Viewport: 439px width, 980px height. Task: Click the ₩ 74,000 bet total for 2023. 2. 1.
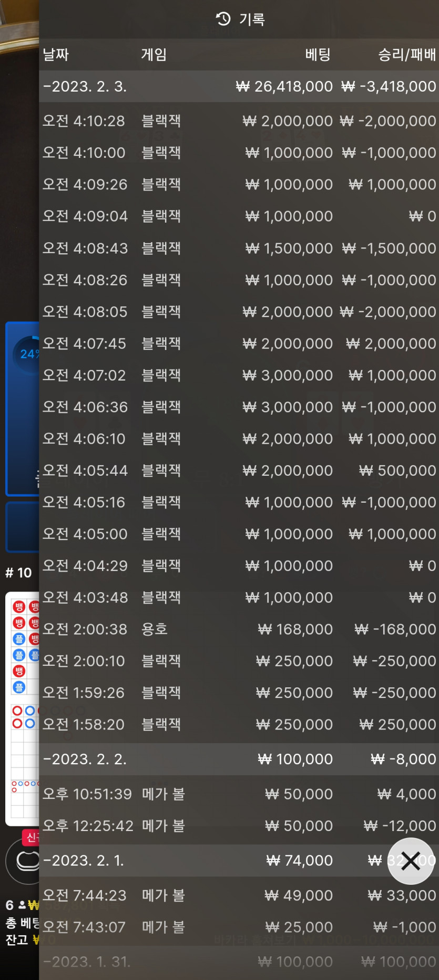[x=300, y=861]
